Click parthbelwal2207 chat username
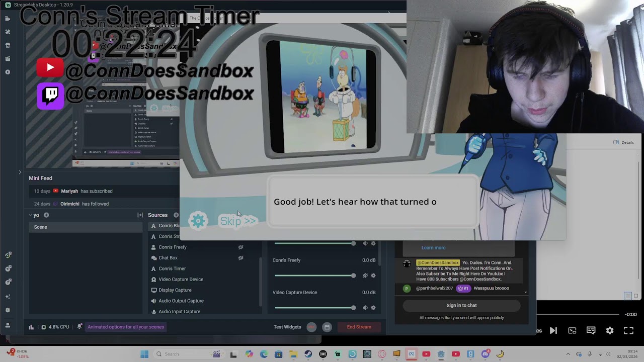644x362 pixels. (434, 288)
